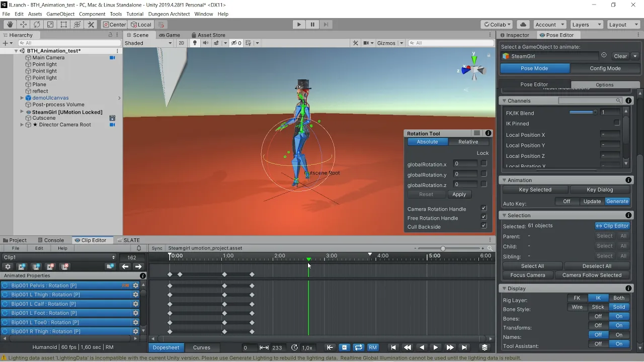The width and height of the screenshot is (644, 362).
Task: Open Rotation Tool info icon
Action: [x=488, y=133]
